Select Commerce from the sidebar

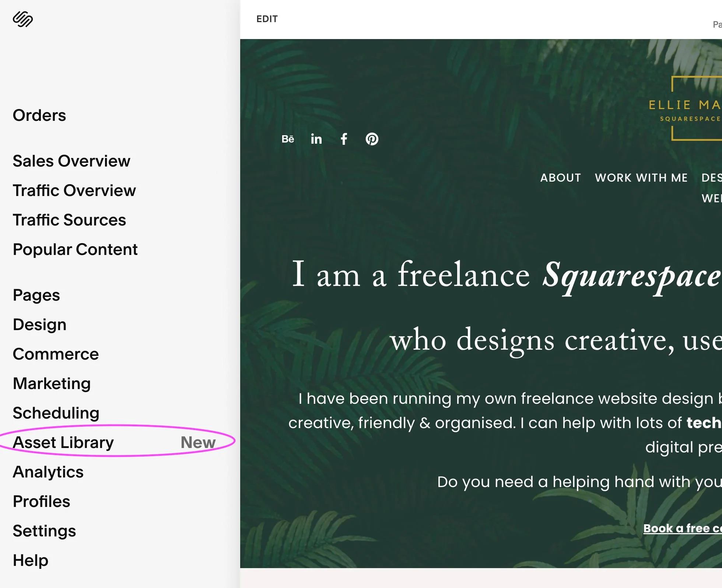(x=56, y=354)
